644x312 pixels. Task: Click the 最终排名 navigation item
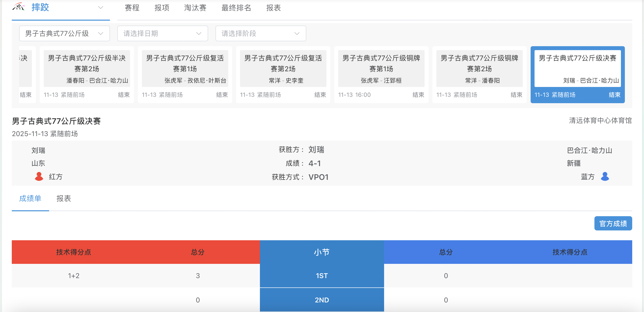236,8
